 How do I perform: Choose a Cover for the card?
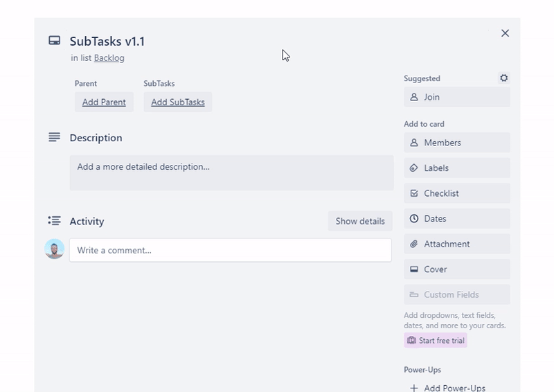point(456,269)
